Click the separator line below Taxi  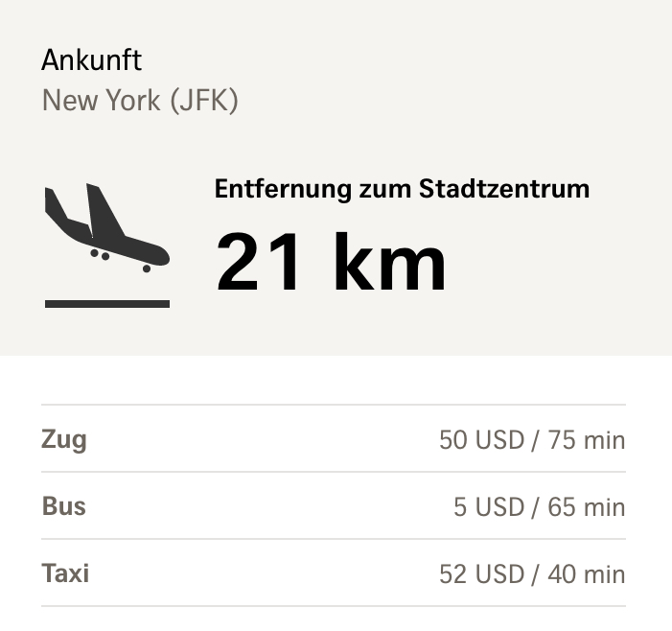tap(333, 606)
